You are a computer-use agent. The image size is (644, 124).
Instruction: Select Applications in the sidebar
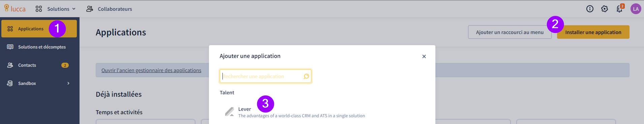tap(39, 29)
